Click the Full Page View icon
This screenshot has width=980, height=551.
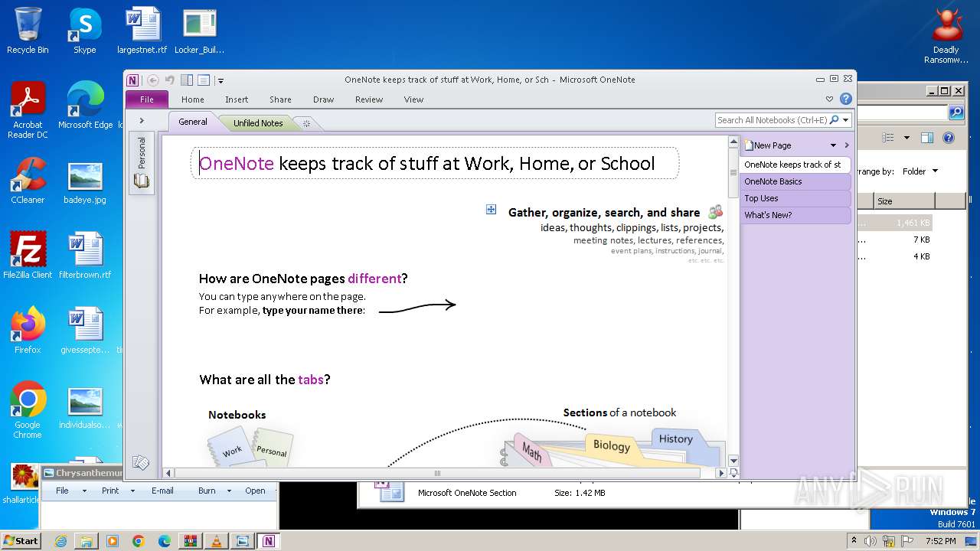pyautogui.click(x=204, y=80)
